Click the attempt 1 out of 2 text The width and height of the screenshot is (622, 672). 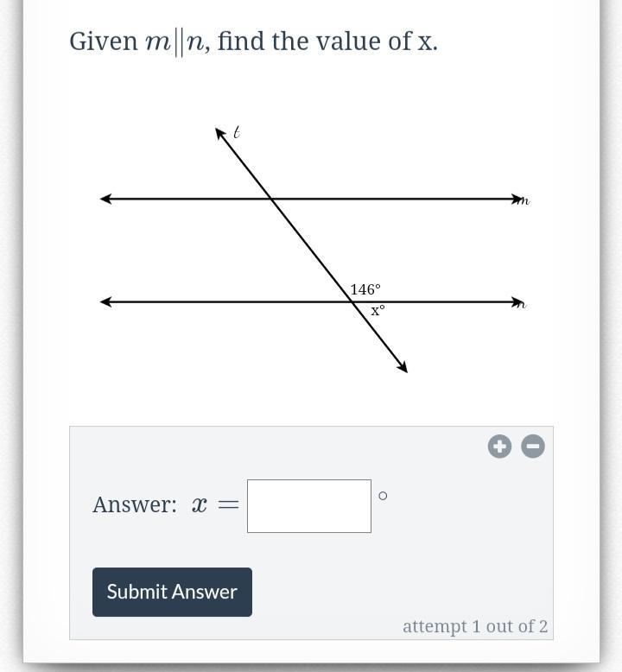tap(475, 626)
